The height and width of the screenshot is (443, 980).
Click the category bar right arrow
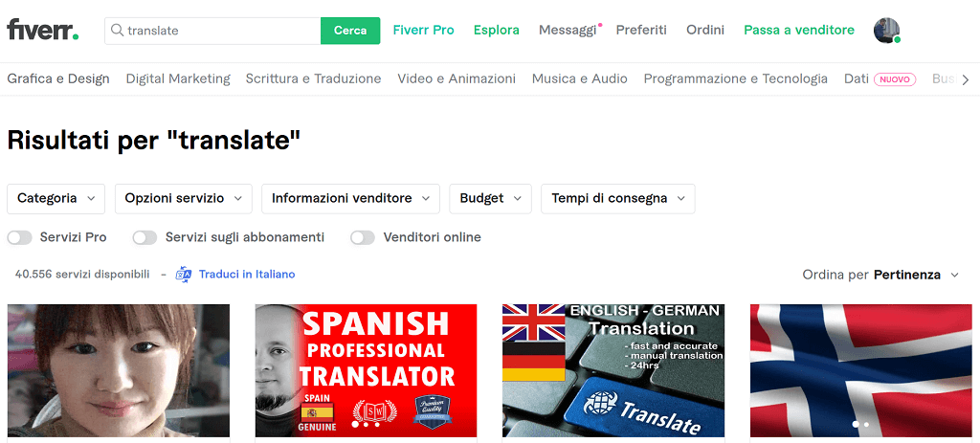[x=966, y=79]
